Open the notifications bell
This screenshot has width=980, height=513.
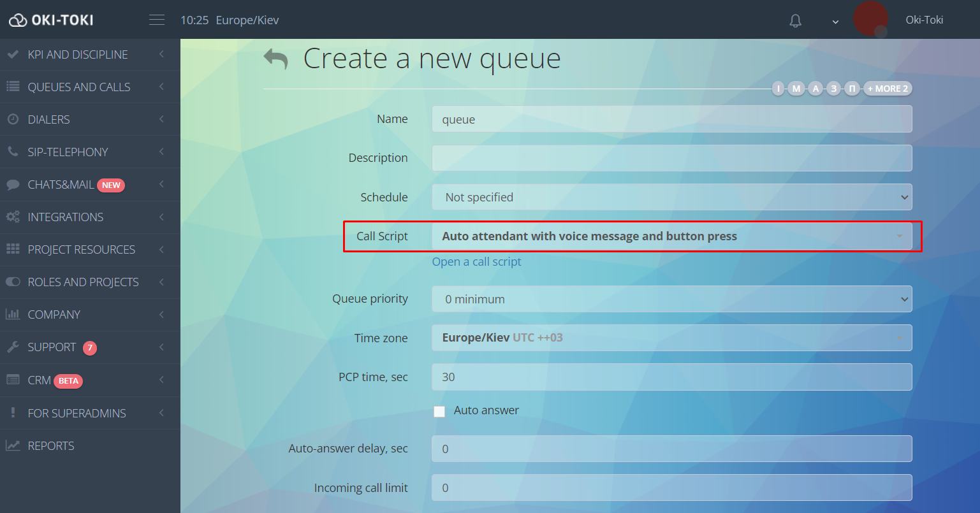795,20
